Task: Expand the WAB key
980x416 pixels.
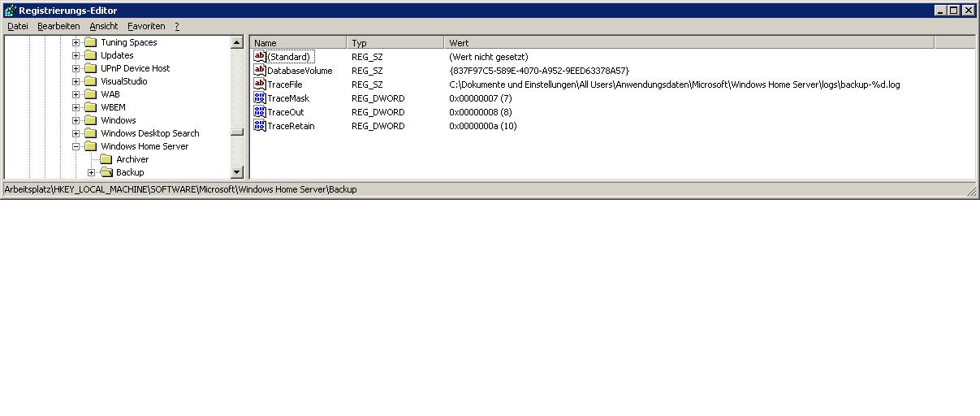Action: (76, 94)
